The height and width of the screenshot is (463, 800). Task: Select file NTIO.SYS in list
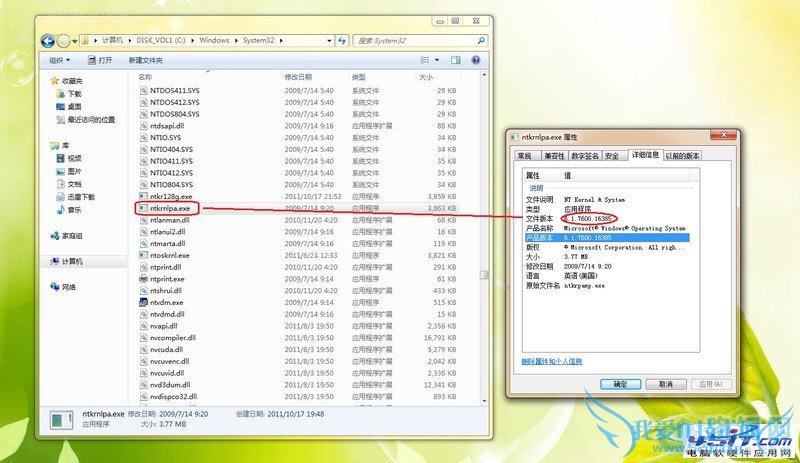[165, 137]
